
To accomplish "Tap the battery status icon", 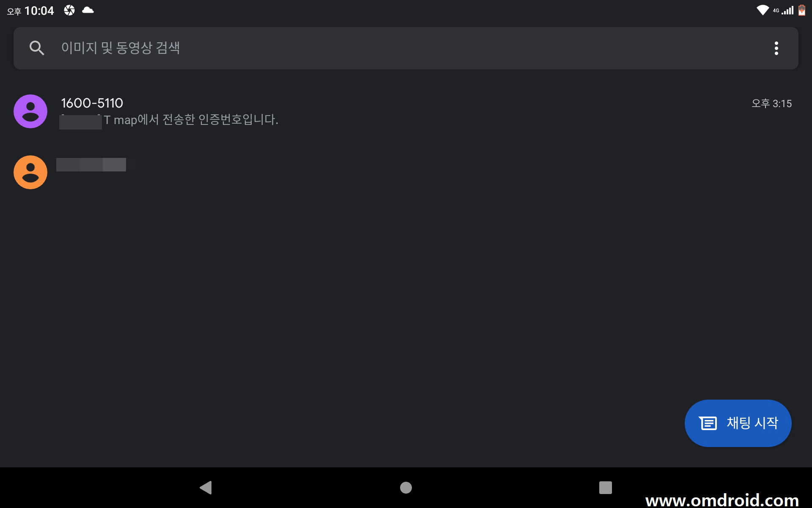I will [x=802, y=10].
